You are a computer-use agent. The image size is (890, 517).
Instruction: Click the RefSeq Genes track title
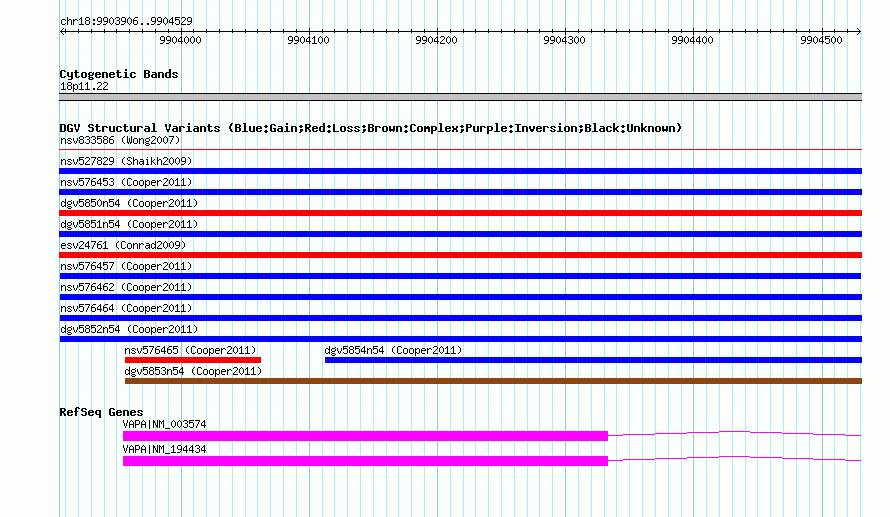101,412
